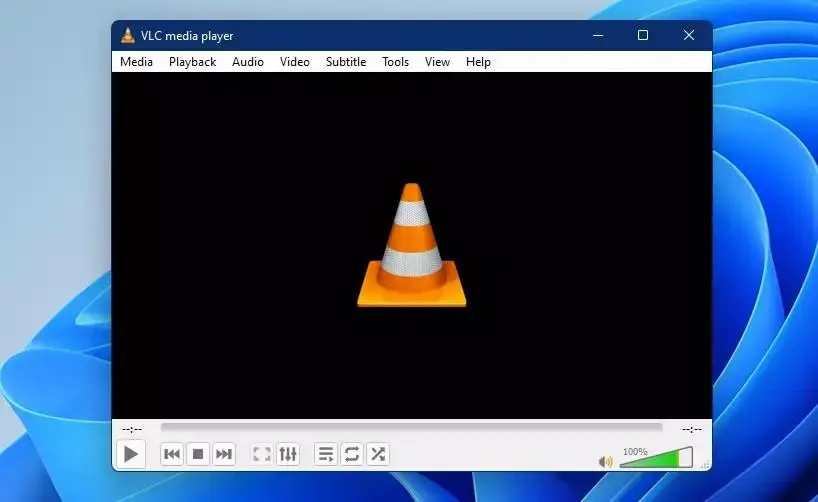Image resolution: width=818 pixels, height=502 pixels.
Task: Toggle the playlist view
Action: coord(326,454)
